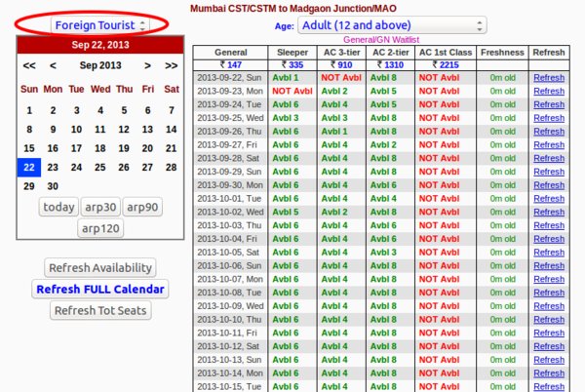Pick September 15 on the calendar
The width and height of the screenshot is (585, 392).
[29, 148]
